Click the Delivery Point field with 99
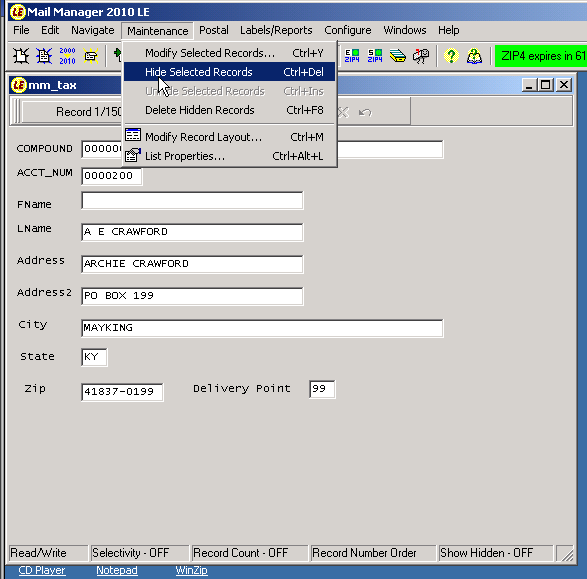 coord(322,389)
